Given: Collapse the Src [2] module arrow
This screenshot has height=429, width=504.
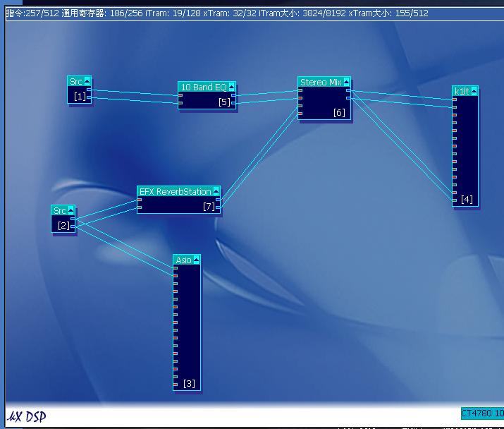Looking at the screenshot, I should [x=71, y=211].
